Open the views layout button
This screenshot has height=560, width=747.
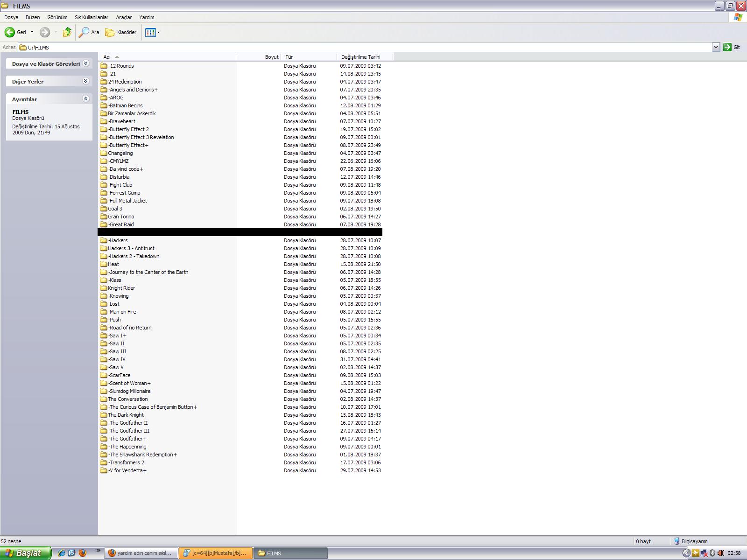point(150,32)
